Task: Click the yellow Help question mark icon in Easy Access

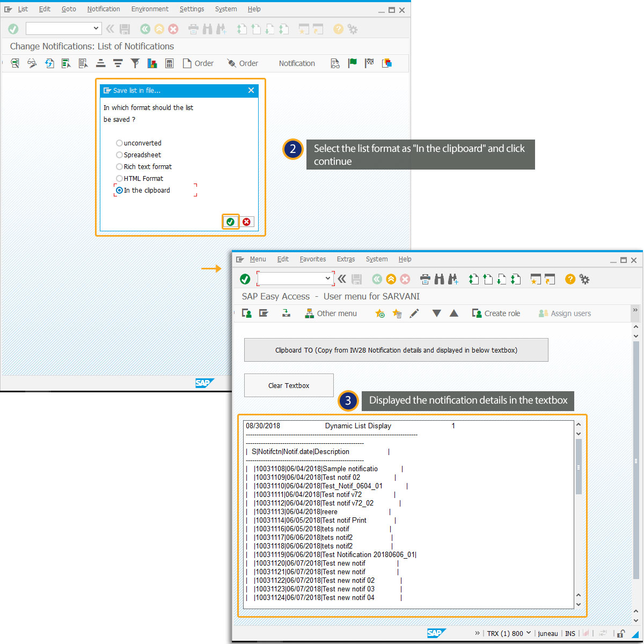Action: point(570,279)
